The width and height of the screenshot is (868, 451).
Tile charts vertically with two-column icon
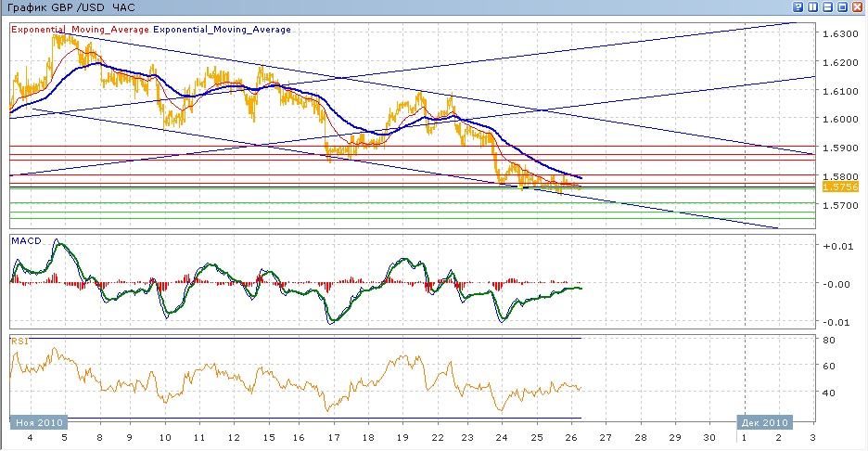coord(812,7)
